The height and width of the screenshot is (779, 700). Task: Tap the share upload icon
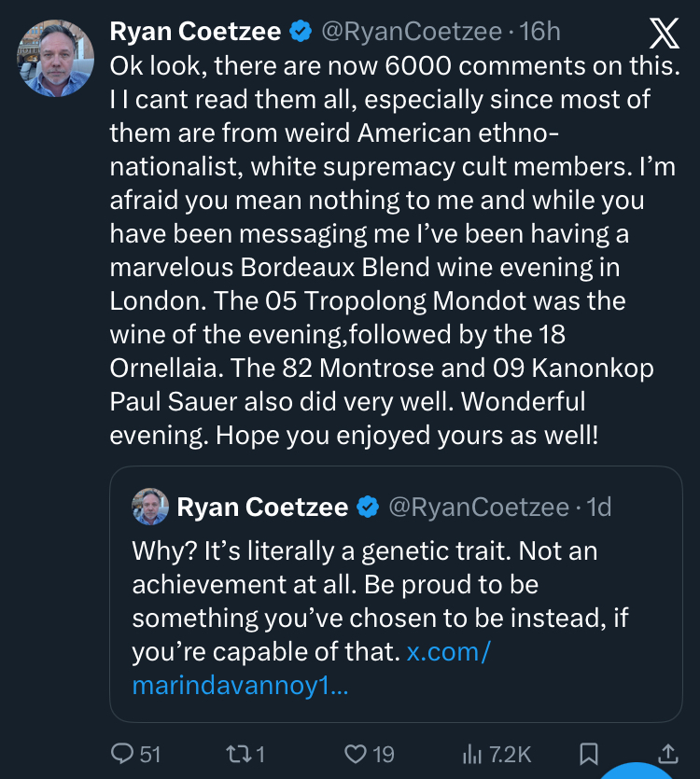(668, 753)
